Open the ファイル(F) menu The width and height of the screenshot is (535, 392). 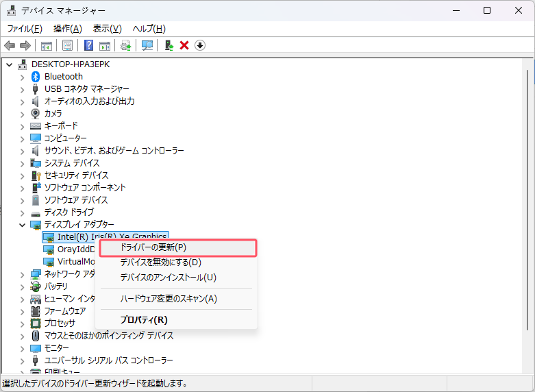(25, 29)
